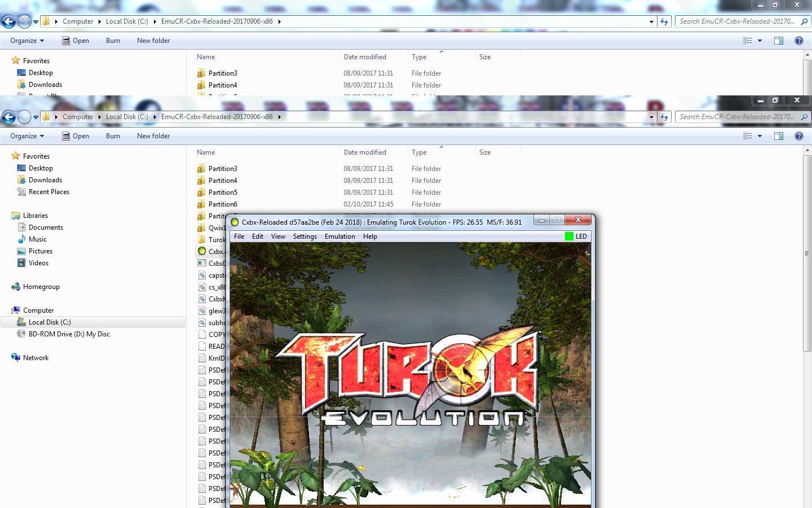Click the Homegroup icon in navigation pane
Screen dimensions: 812x508
pos(16,287)
